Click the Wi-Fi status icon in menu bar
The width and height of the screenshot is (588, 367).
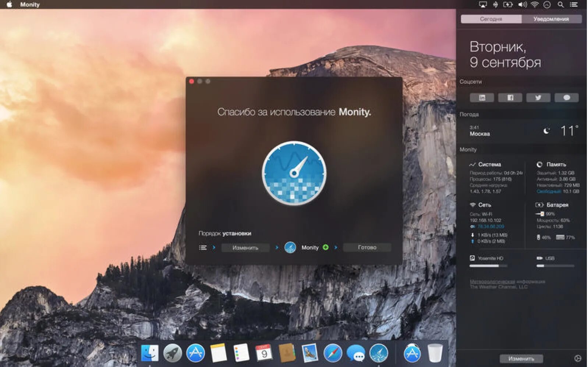535,4
